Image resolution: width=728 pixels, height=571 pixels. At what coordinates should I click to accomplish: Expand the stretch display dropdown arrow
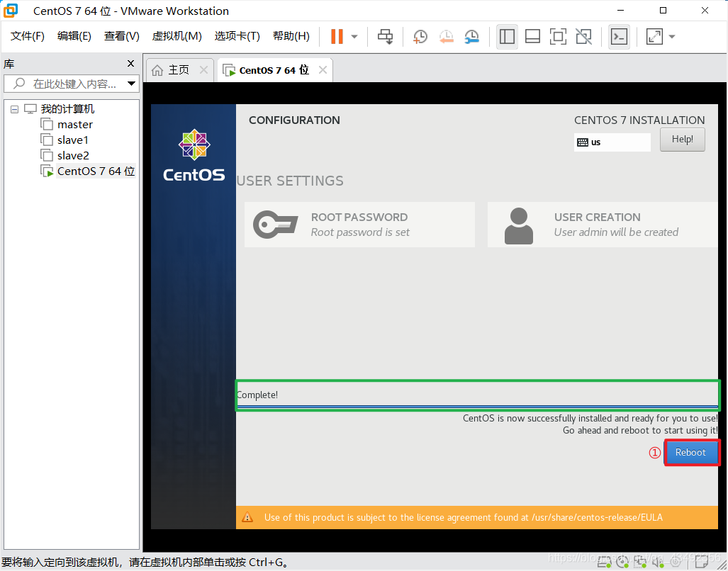coord(671,37)
